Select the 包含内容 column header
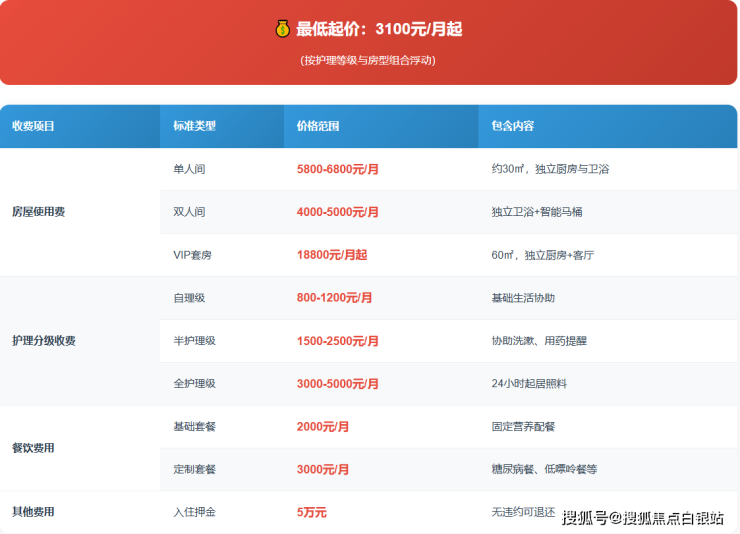The height and width of the screenshot is (534, 740). click(x=512, y=126)
